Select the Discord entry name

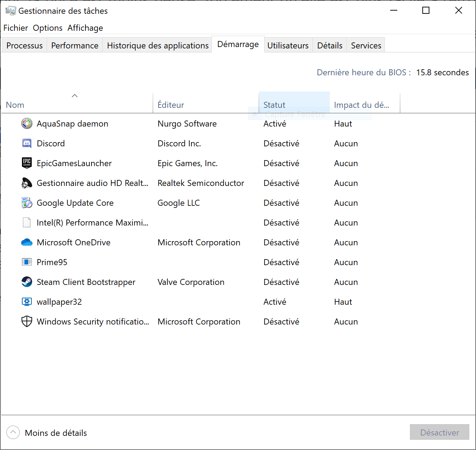51,144
